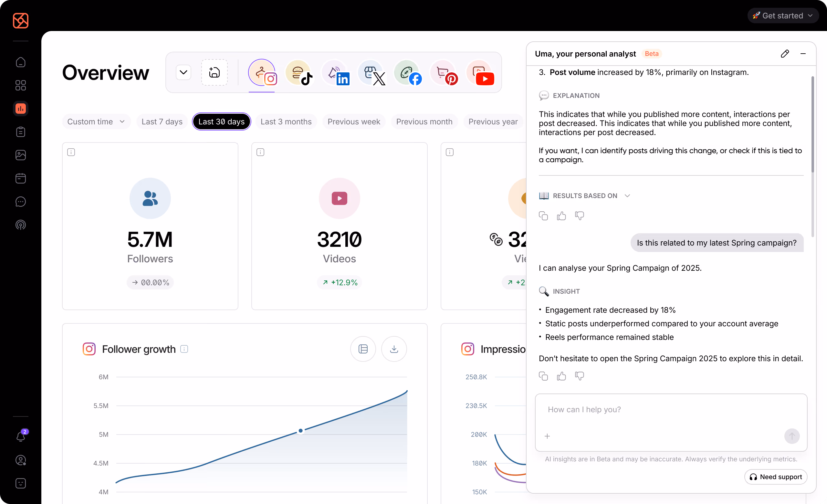
Task: Open the image gallery sidebar icon
Action: click(x=20, y=155)
